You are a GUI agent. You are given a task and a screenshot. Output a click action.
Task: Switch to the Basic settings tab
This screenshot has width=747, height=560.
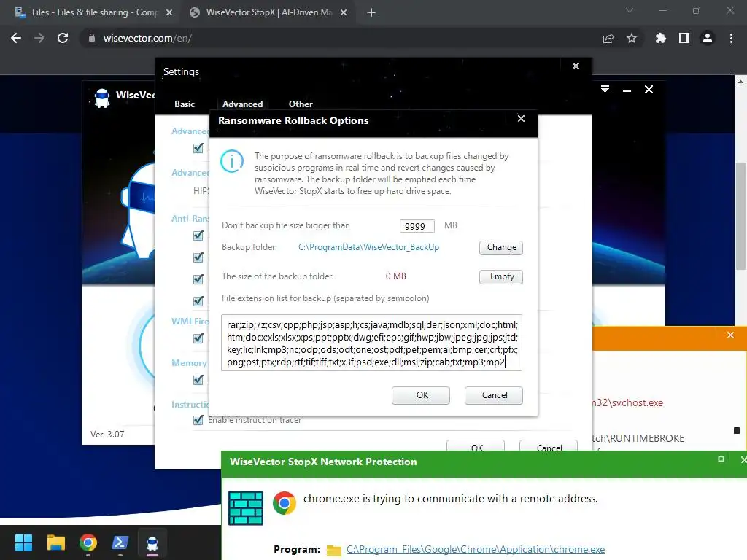click(185, 104)
